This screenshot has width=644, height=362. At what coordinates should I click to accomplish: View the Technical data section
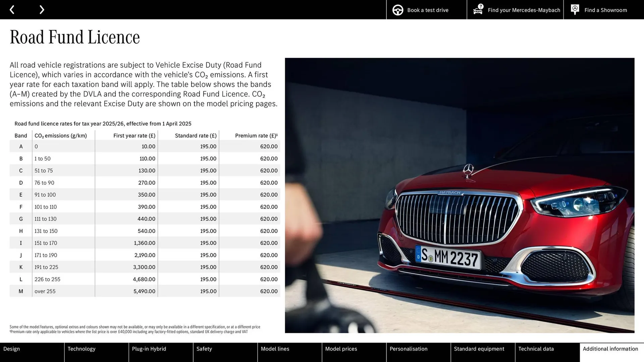click(547, 352)
